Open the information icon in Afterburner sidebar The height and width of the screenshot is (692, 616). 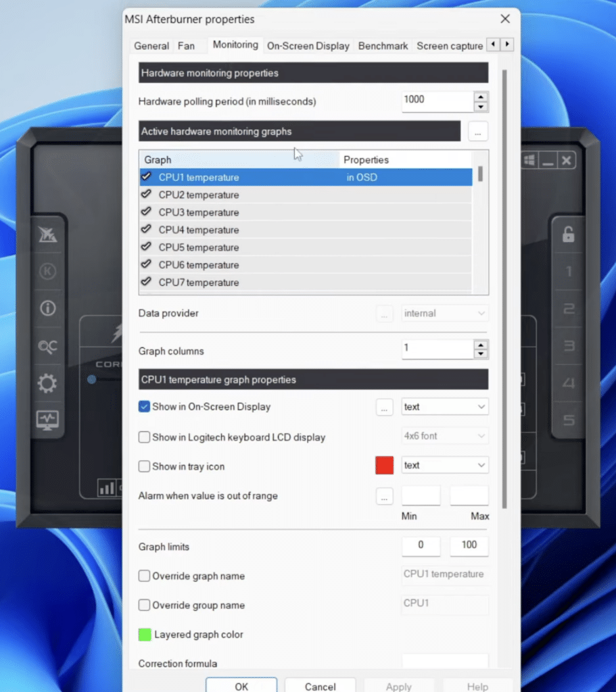[48, 308]
